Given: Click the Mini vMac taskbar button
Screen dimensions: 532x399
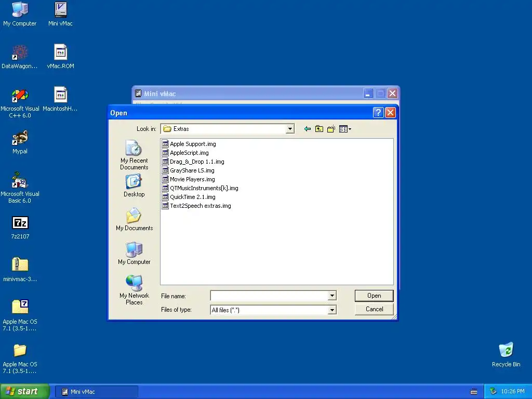Looking at the screenshot, I should pos(96,392).
